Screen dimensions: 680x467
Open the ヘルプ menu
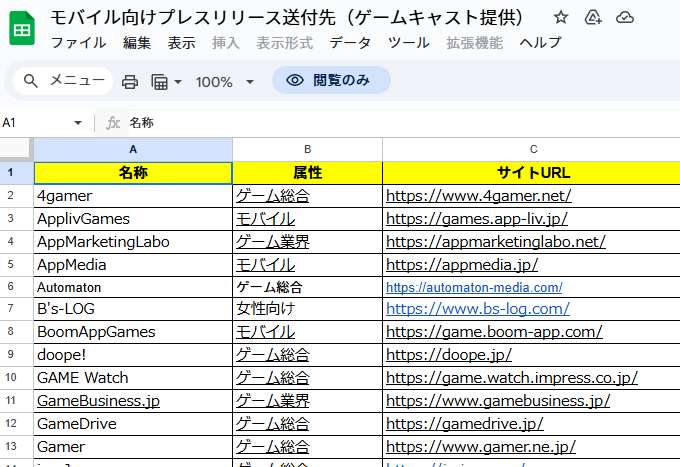coord(540,43)
